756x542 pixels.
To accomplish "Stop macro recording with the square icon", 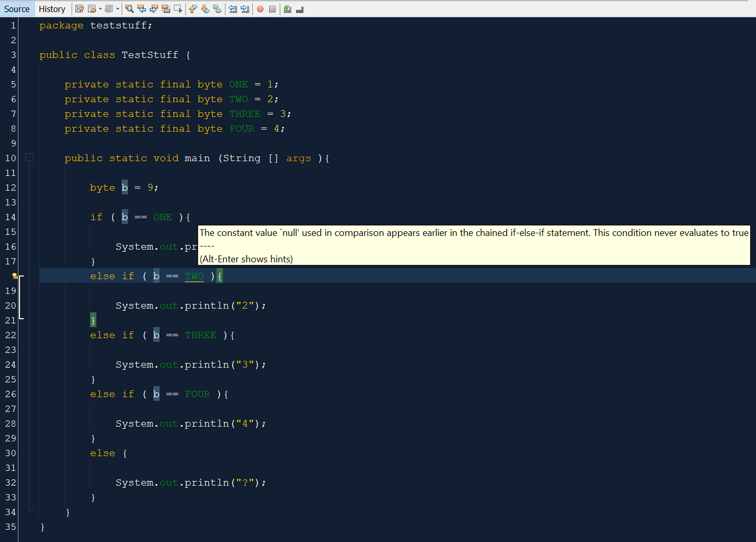I will pyautogui.click(x=272, y=9).
